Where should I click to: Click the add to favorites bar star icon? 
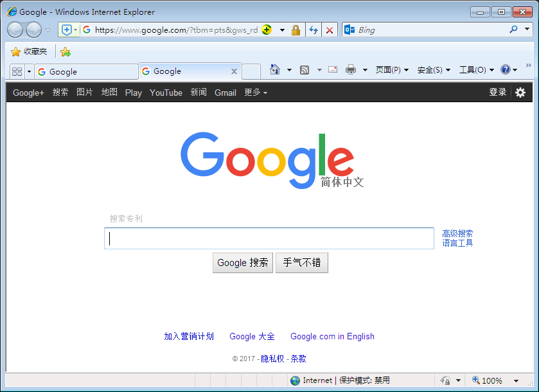point(66,52)
